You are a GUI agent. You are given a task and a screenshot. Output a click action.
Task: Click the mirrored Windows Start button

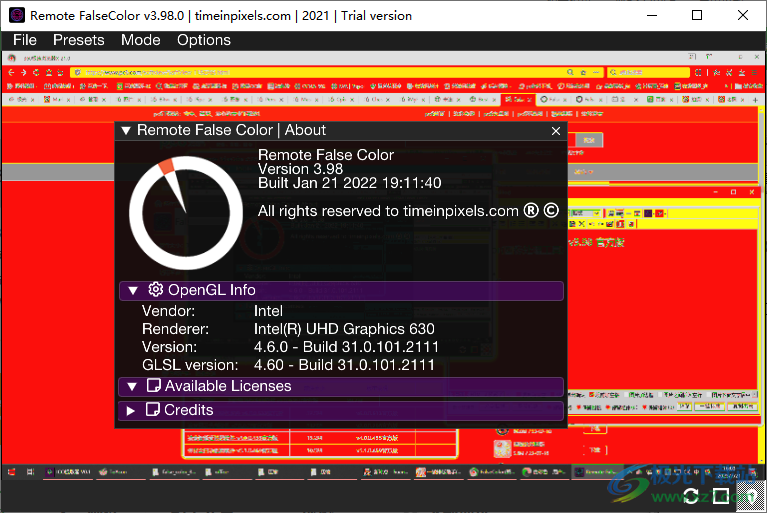11,472
